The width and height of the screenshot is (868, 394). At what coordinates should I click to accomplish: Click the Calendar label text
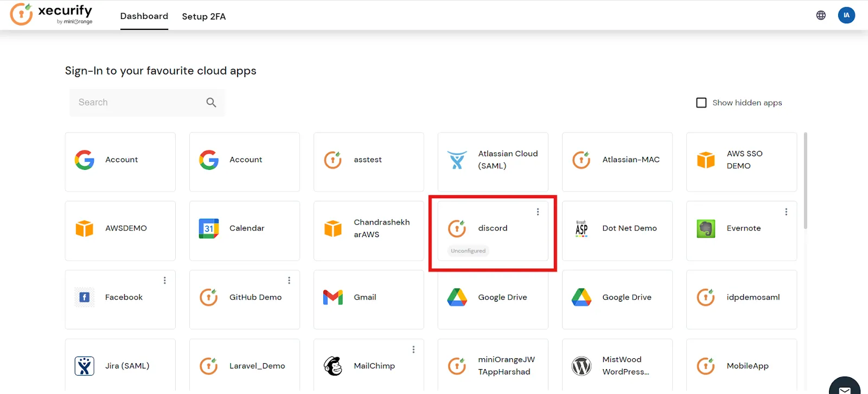[x=247, y=228]
